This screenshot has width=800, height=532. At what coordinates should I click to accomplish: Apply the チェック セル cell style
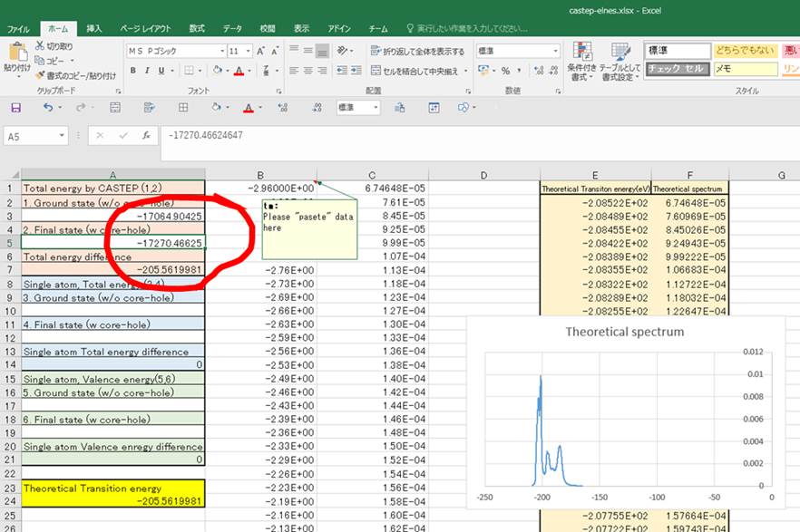678,69
